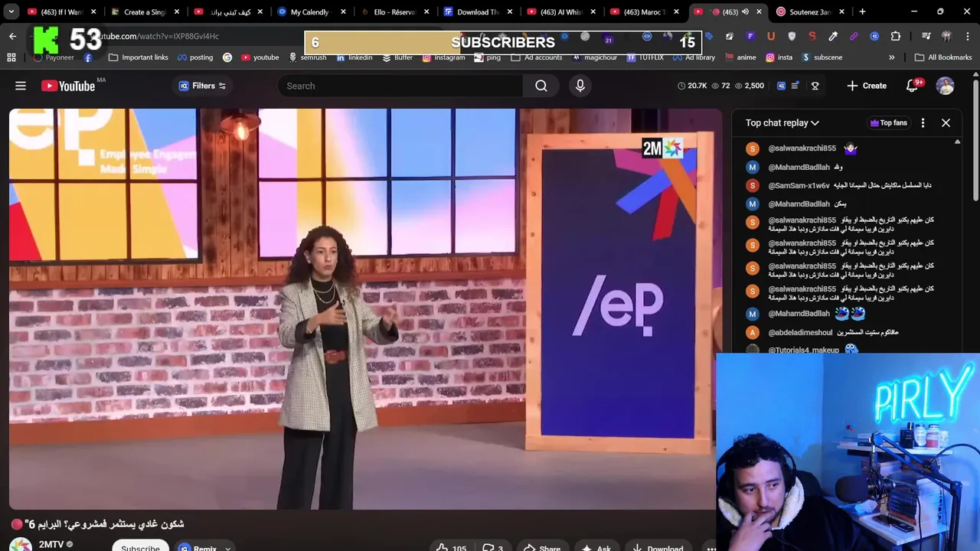Image resolution: width=980 pixels, height=551 pixels.
Task: Open the anime bookmark
Action: [740, 57]
